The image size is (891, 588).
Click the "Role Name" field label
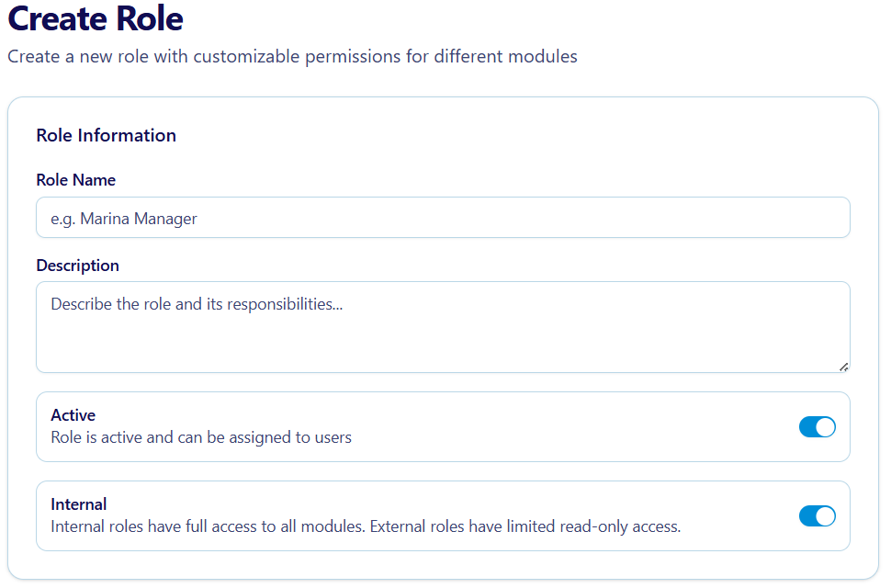click(x=76, y=180)
